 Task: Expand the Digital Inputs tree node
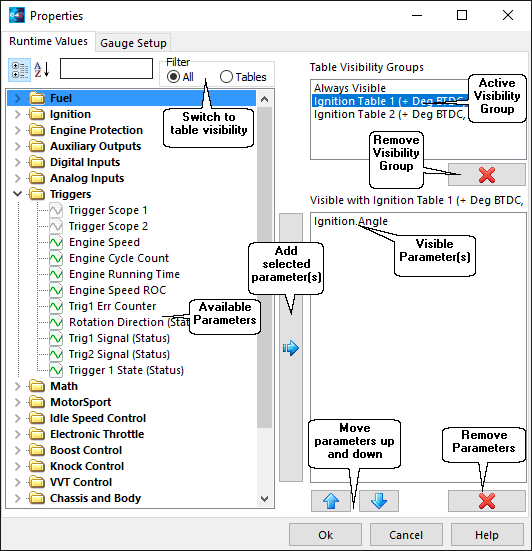point(18,162)
